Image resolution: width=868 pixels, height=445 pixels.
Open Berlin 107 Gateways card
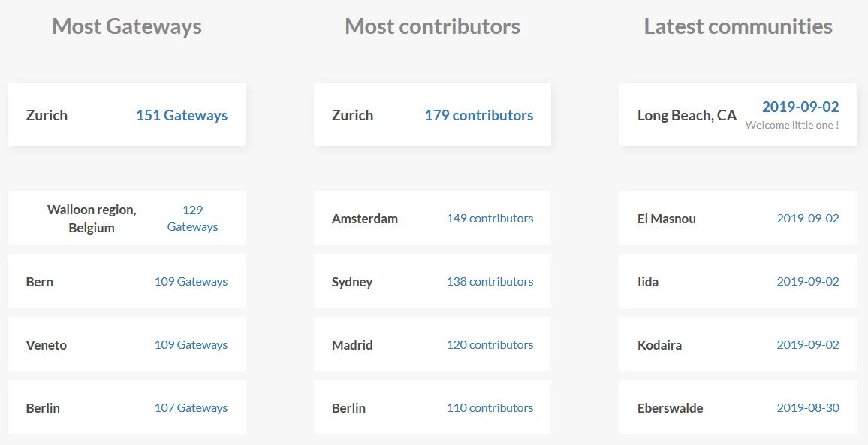coord(126,408)
